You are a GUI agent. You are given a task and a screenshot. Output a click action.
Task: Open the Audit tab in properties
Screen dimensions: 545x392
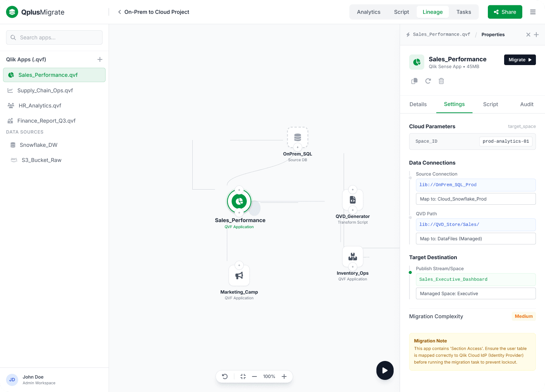(x=526, y=104)
